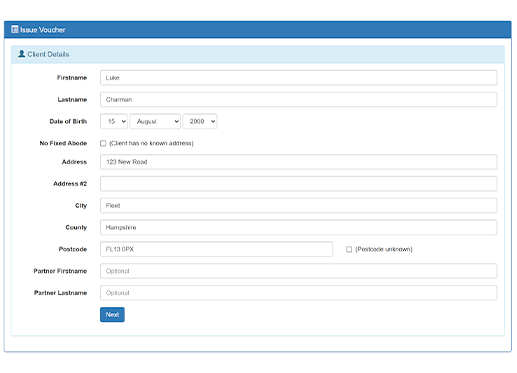Click the Client Details person icon
This screenshot has width=517, height=373.
(x=22, y=54)
